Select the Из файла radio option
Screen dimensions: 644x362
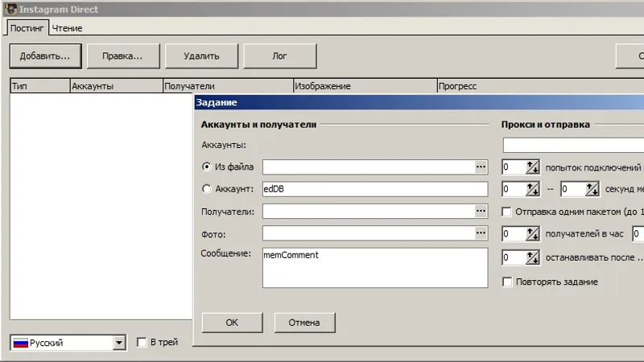207,167
